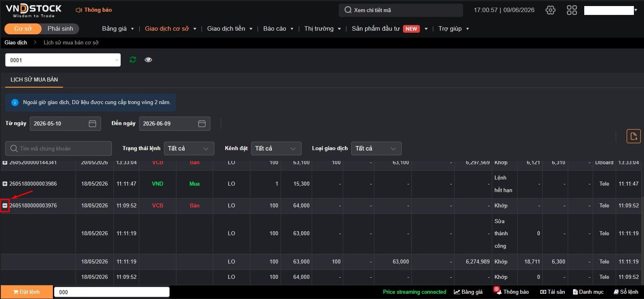The height and width of the screenshot is (299, 644).
Task: Collapse order 2605180000003976 row
Action: (x=5, y=205)
